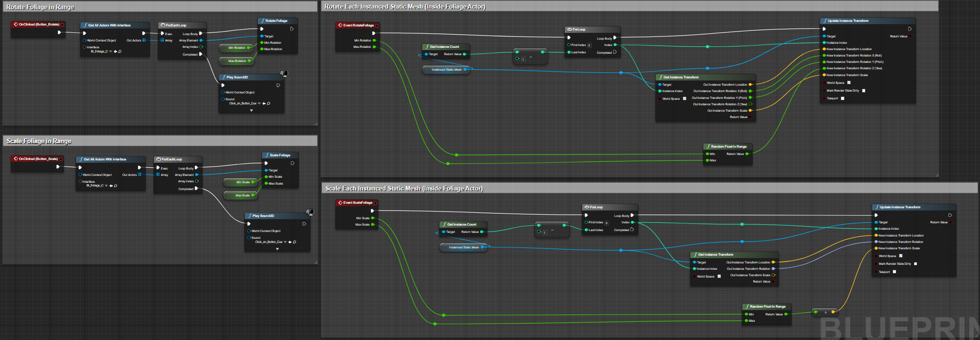Toggle World Space on Rotate section Update Instance Transform
This screenshot has height=340, width=980.
click(x=848, y=82)
